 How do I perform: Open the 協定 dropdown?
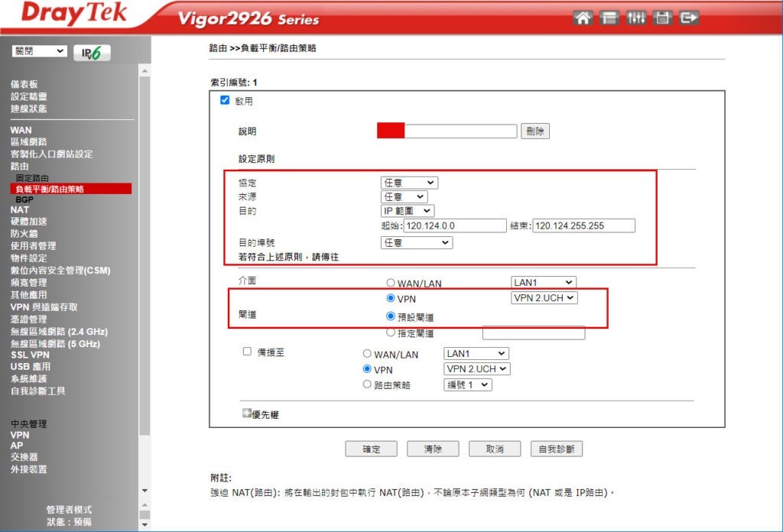409,183
